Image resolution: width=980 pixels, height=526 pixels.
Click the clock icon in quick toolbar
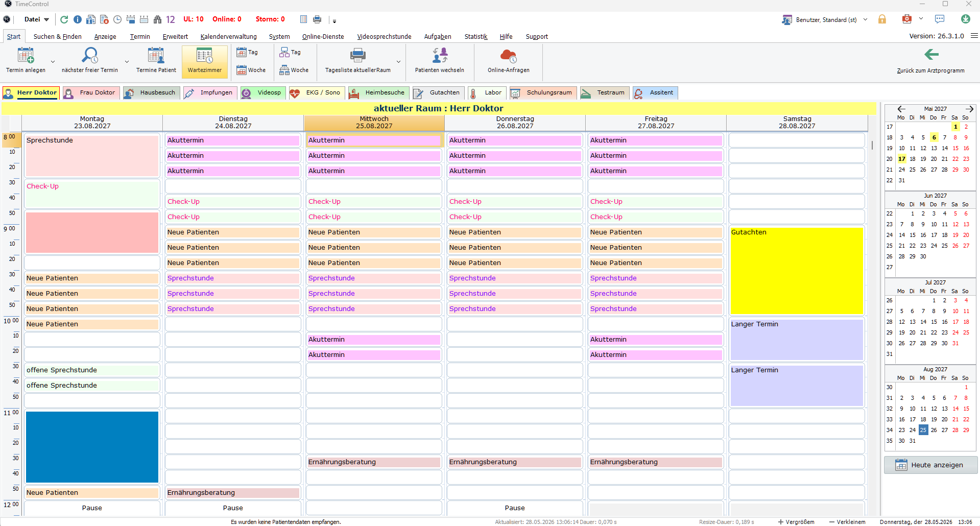(x=117, y=19)
